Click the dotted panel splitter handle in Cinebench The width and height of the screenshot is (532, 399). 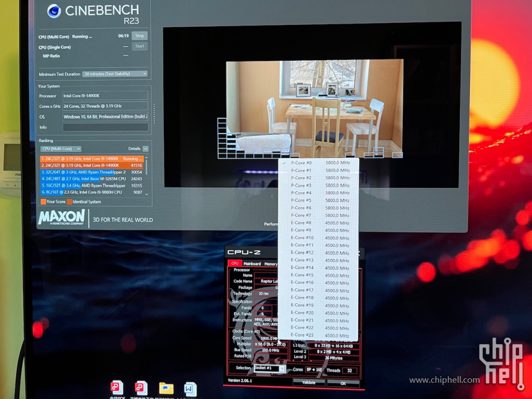click(x=154, y=113)
